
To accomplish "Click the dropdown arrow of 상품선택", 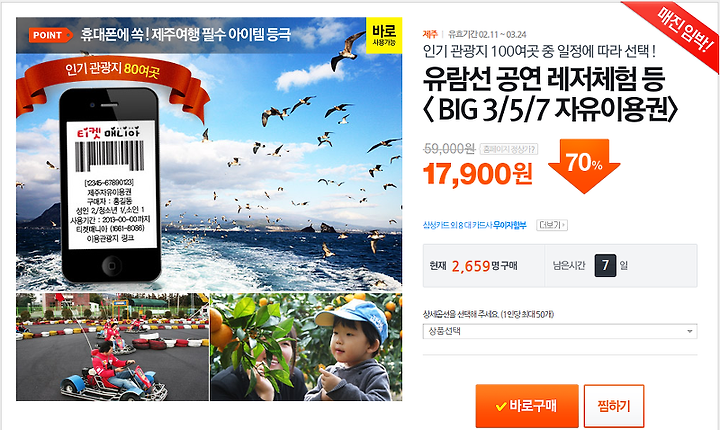I will click(689, 331).
